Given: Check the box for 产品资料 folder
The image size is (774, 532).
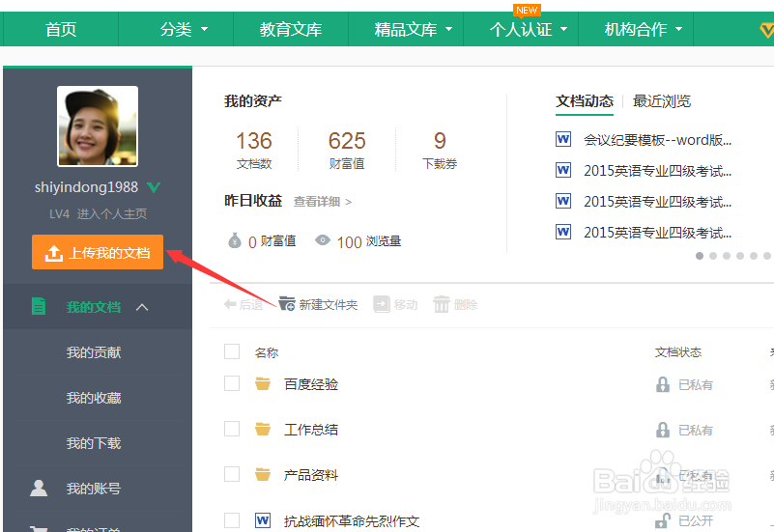Looking at the screenshot, I should coord(232,474).
